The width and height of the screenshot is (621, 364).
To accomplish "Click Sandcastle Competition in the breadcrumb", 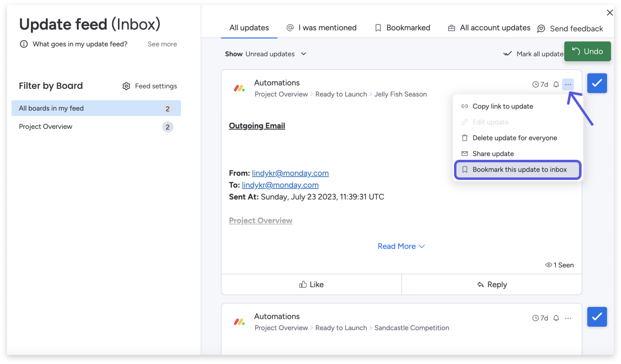I will click(412, 328).
